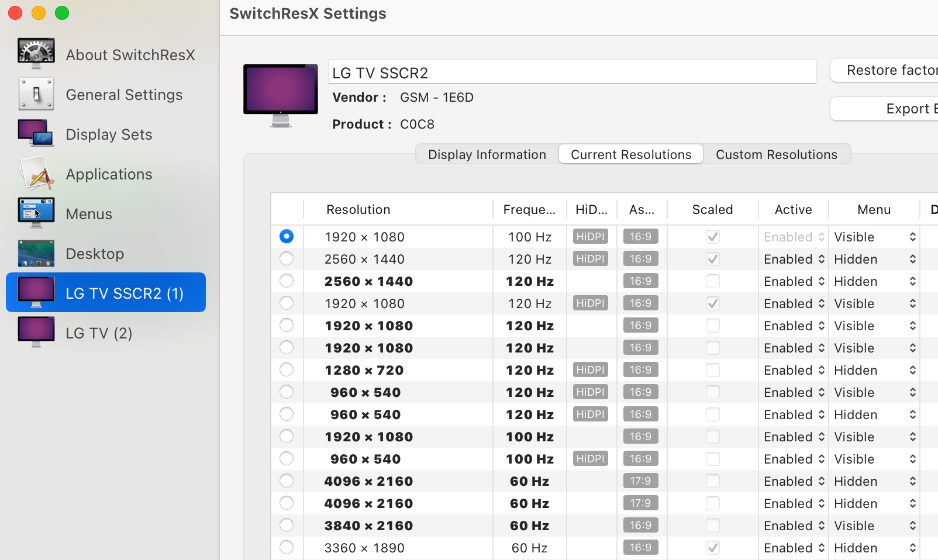This screenshot has height=560, width=938.
Task: Switch to the Custom Resolutions tab
Action: coord(777,154)
